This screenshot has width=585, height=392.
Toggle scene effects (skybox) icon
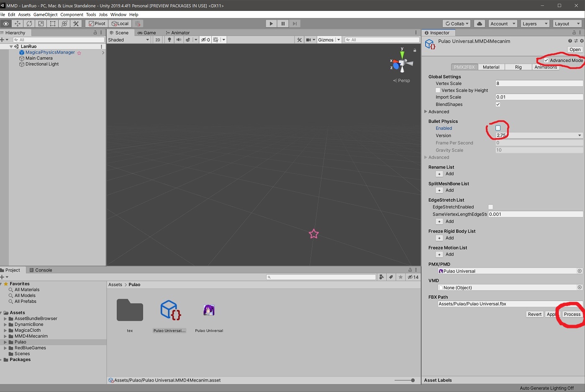[x=188, y=40]
